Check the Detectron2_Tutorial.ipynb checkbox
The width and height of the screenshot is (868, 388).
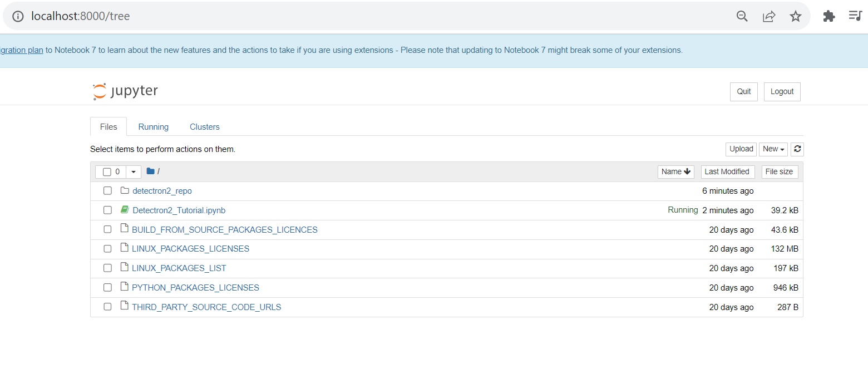click(x=107, y=210)
